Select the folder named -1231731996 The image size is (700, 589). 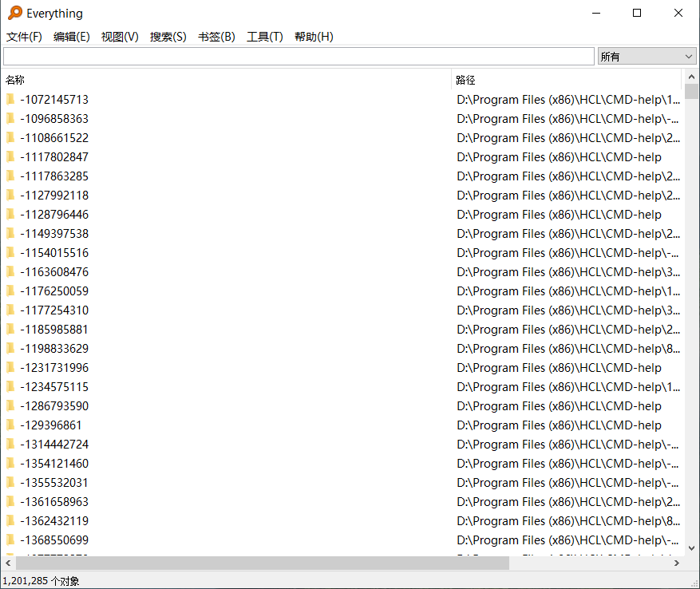click(54, 367)
